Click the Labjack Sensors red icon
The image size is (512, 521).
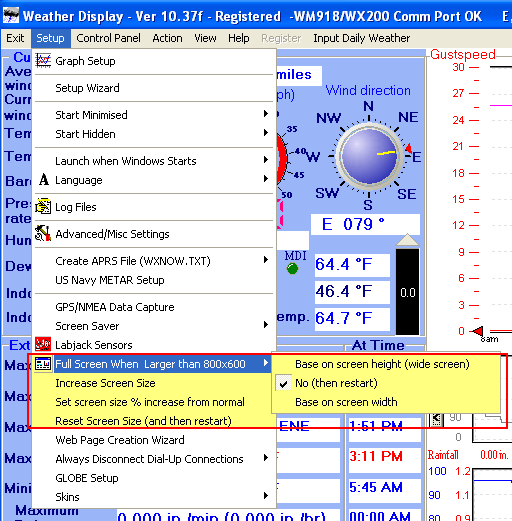coord(43,345)
